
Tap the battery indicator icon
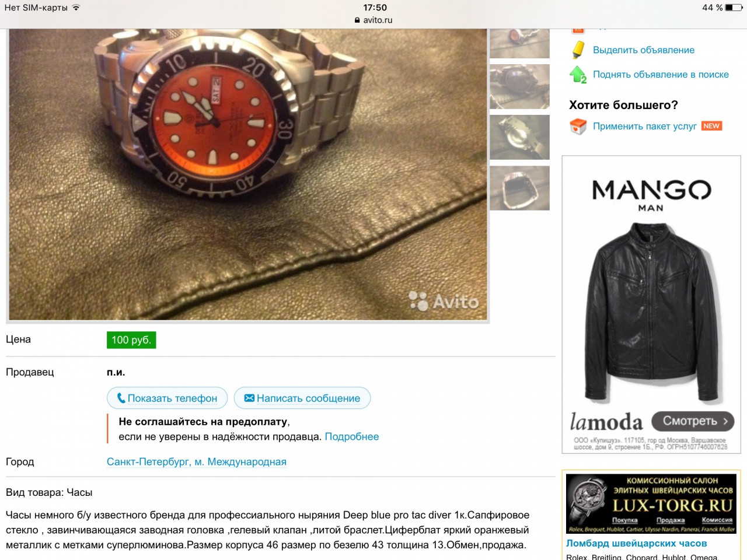(x=734, y=8)
